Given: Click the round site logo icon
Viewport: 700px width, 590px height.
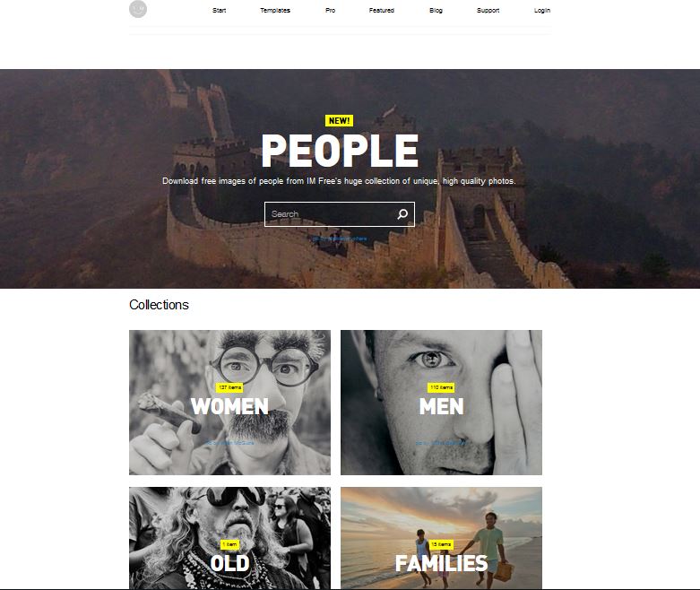Looking at the screenshot, I should pyautogui.click(x=138, y=9).
